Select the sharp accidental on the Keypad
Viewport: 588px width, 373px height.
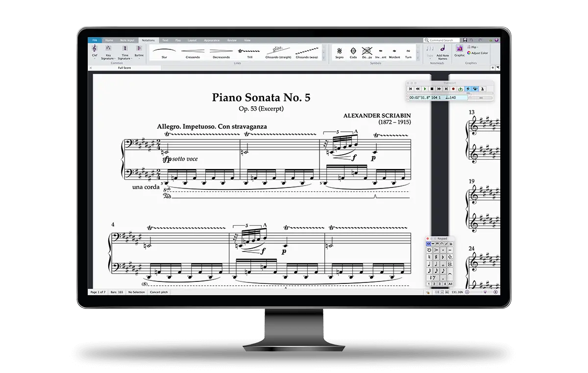[x=436, y=257]
